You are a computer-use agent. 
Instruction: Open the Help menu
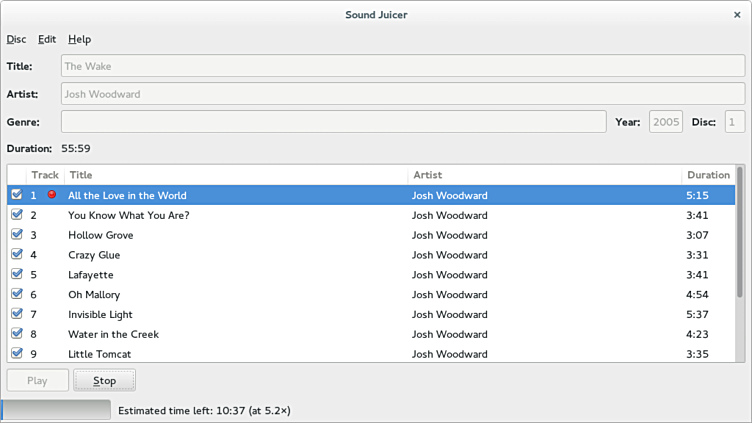[79, 39]
